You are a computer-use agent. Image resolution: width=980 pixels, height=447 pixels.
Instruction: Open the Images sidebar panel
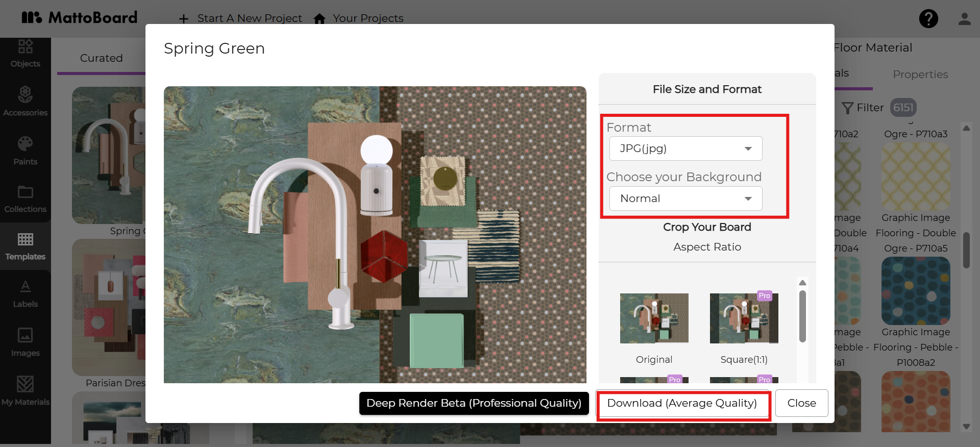(x=25, y=342)
